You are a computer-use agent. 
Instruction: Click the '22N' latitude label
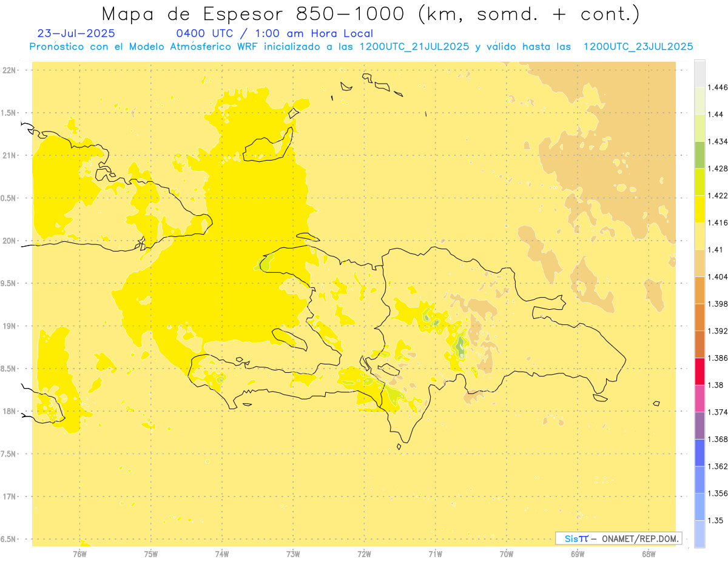point(10,70)
